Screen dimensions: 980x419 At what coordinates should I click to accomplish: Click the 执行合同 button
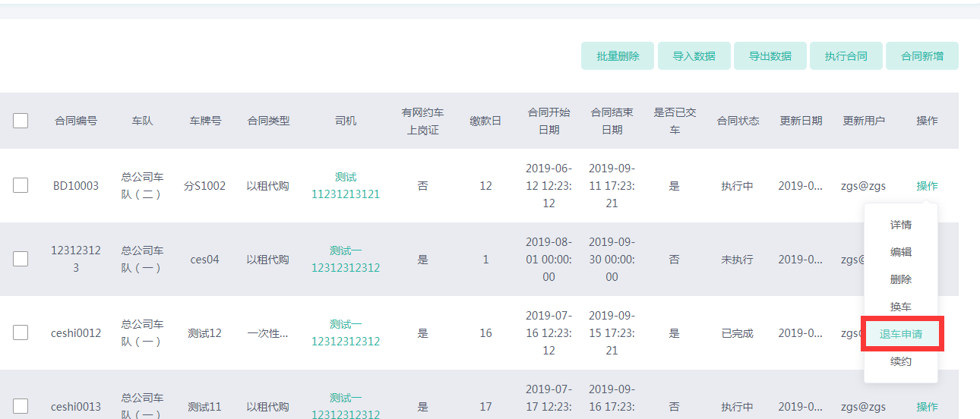point(846,56)
